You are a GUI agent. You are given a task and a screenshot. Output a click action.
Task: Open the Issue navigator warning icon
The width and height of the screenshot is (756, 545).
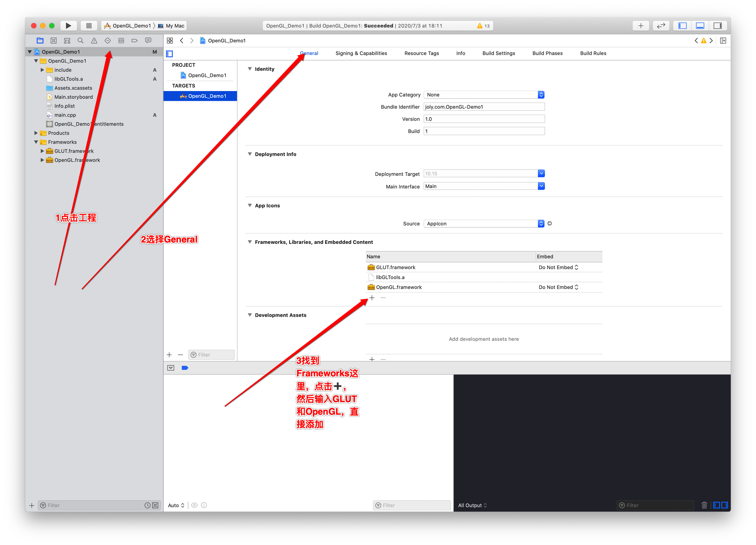[x=94, y=41]
